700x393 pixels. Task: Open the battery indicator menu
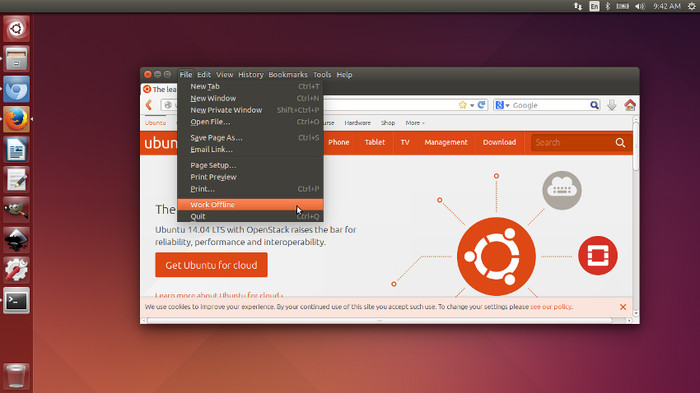(x=623, y=6)
